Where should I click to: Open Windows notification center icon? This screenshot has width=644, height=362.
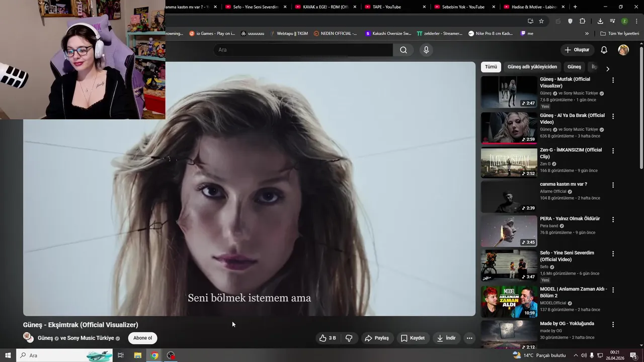point(633,355)
